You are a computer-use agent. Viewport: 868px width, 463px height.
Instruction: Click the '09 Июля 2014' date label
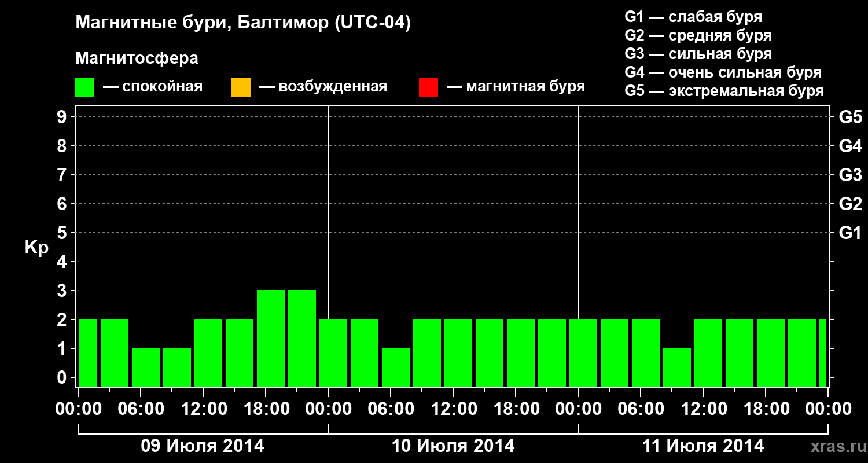click(203, 446)
